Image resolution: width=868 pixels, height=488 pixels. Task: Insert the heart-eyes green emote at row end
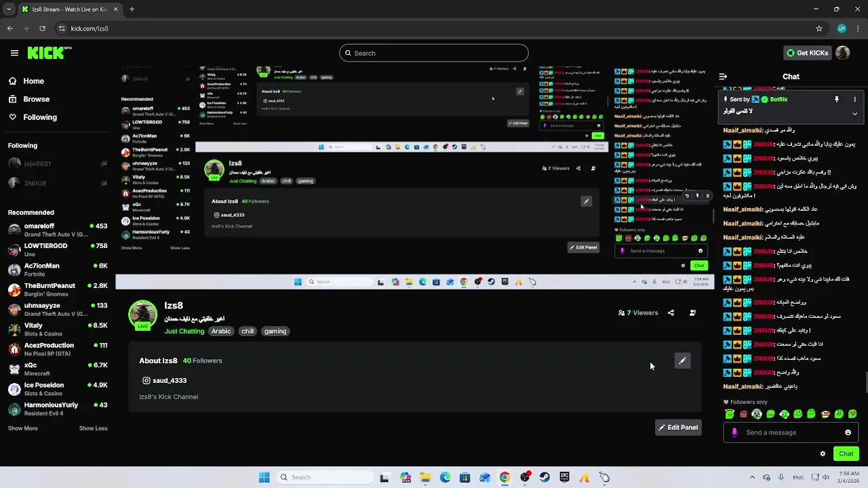pos(852,414)
